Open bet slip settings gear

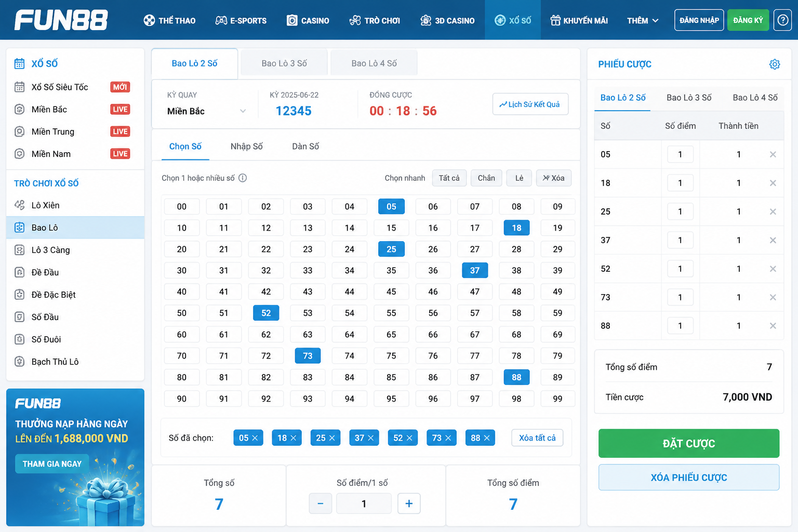(775, 64)
